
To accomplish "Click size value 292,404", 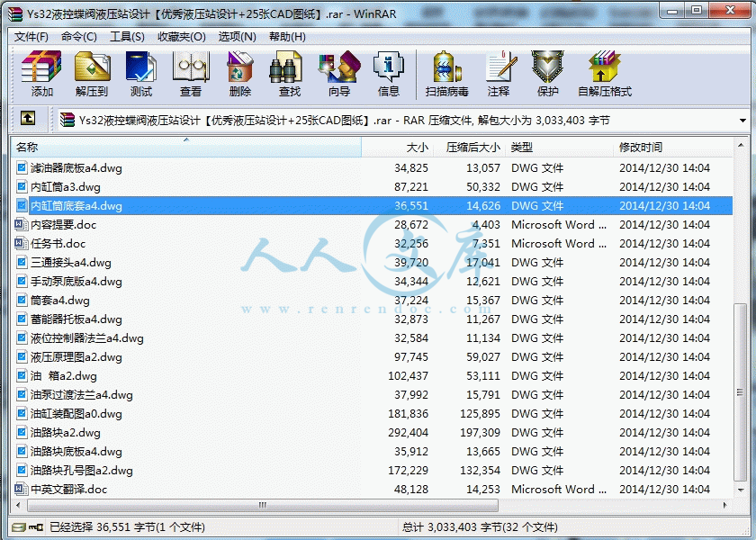I will [x=408, y=433].
